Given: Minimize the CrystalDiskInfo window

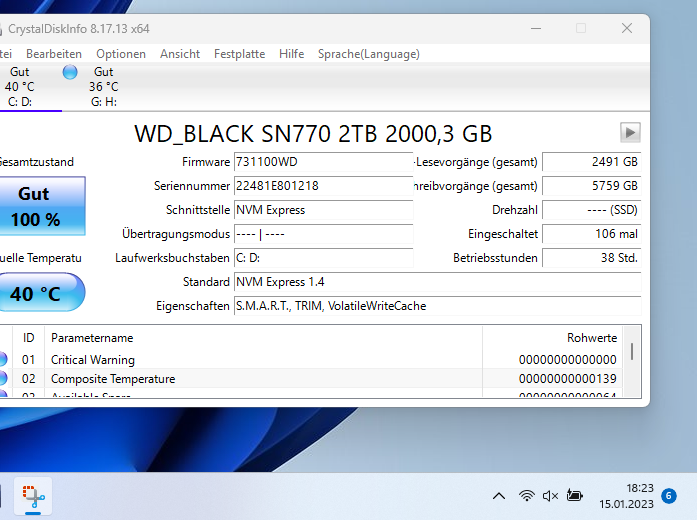Looking at the screenshot, I should point(536,28).
